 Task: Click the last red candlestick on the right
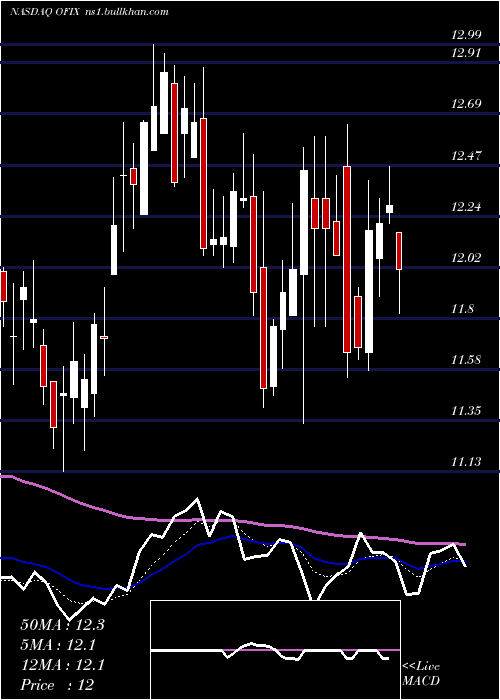[399, 251]
